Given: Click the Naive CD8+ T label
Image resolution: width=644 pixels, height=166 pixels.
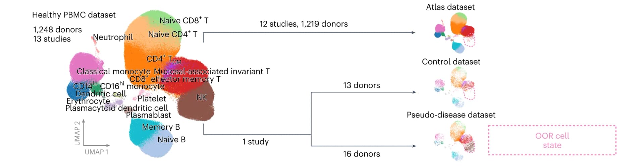Looking at the screenshot, I should 184,20.
